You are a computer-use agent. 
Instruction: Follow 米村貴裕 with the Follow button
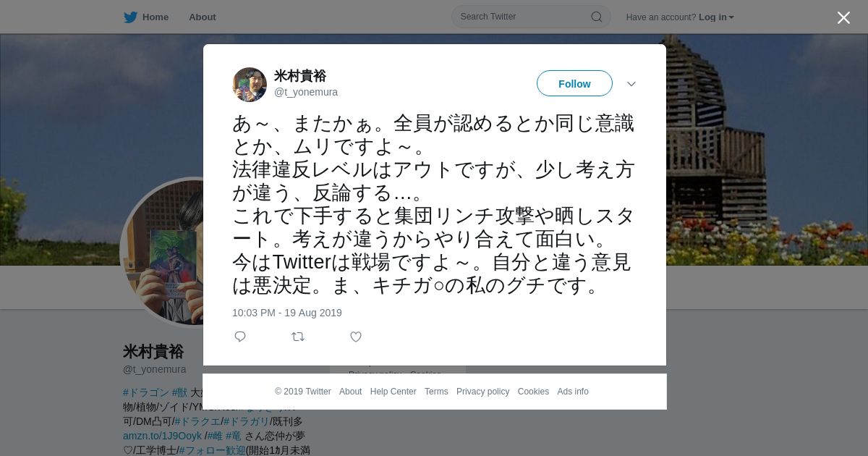[x=574, y=83]
